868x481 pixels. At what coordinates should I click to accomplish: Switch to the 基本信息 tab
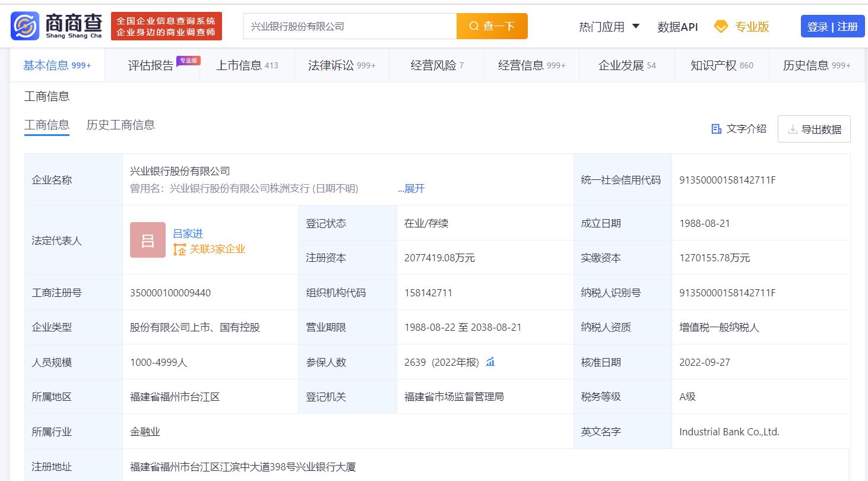click(x=57, y=65)
